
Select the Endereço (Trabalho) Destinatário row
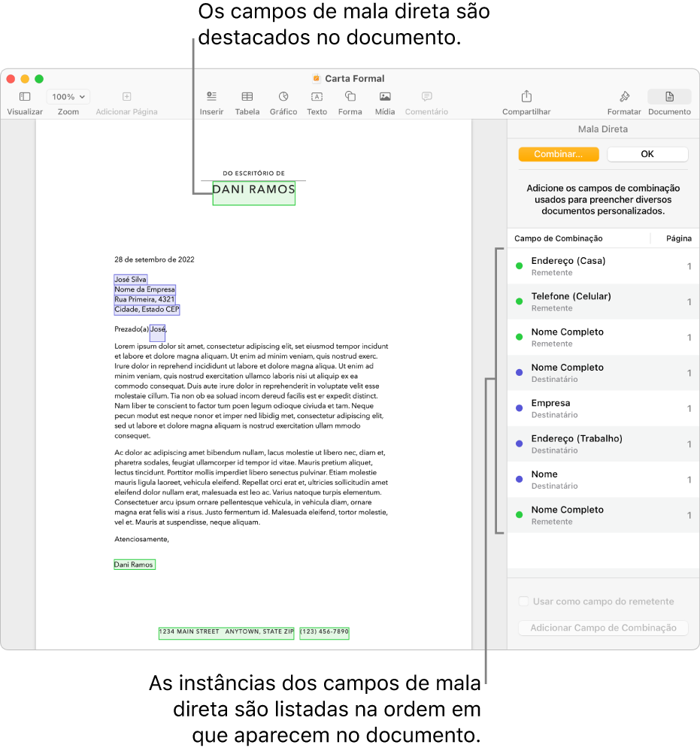click(x=603, y=444)
